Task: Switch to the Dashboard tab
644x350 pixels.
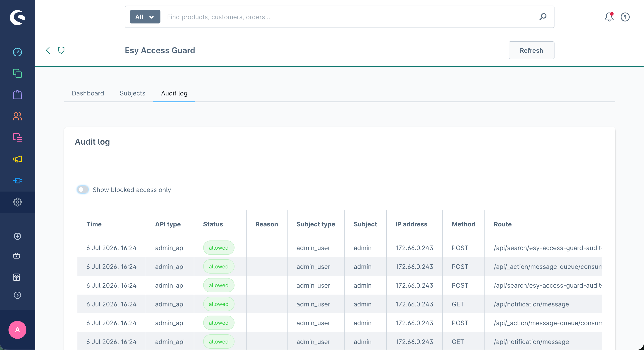Action: (88, 93)
